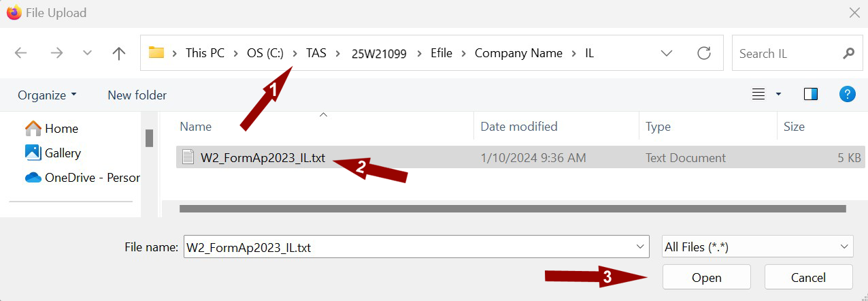
Task: Open the All Files type dropdown
Action: point(758,247)
